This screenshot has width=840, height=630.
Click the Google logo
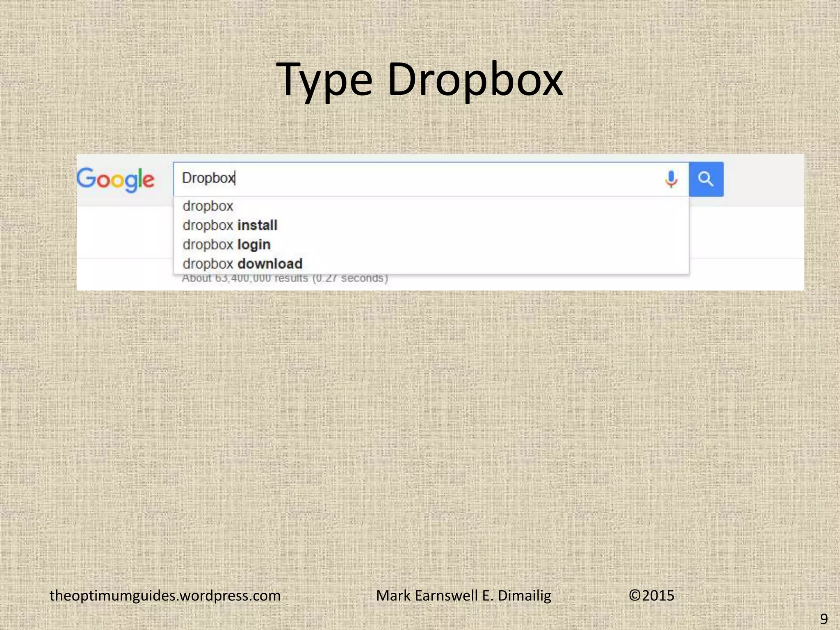pos(115,180)
